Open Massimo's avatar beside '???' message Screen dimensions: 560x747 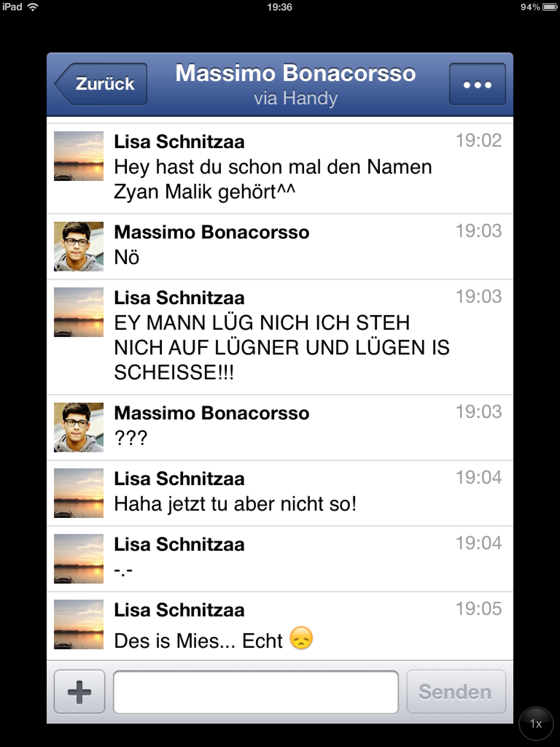[x=79, y=427]
